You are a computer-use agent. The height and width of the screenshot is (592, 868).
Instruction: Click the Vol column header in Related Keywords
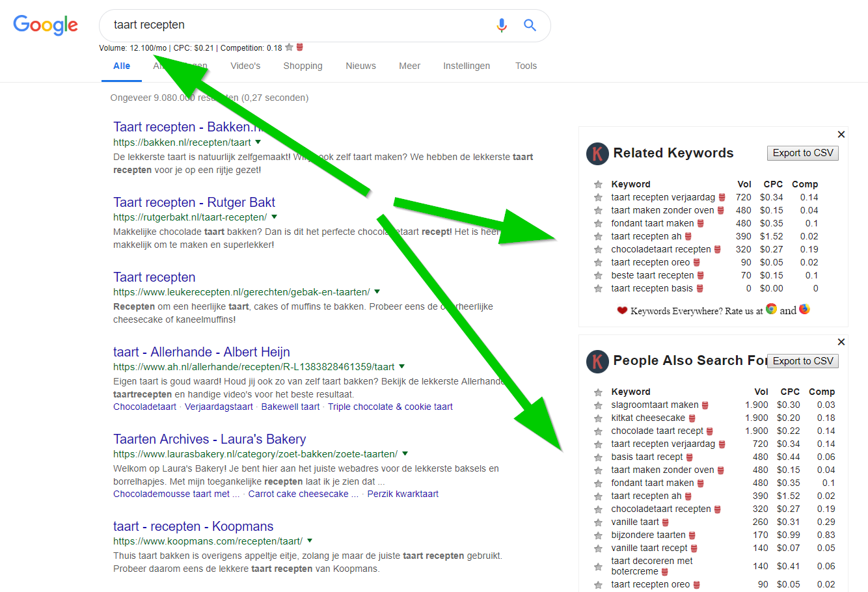coord(744,184)
